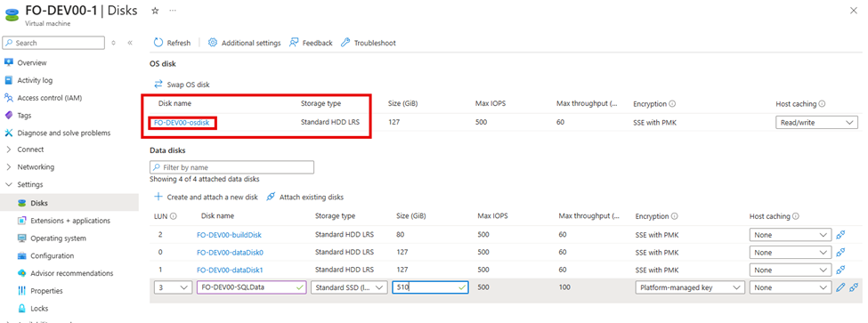Collapse the Settings section in sidebar
Image resolution: width=868 pixels, height=323 pixels.
[8, 185]
